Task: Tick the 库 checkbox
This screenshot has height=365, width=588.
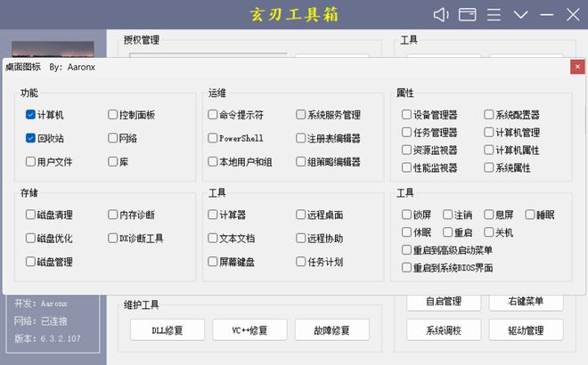Action: coord(113,161)
